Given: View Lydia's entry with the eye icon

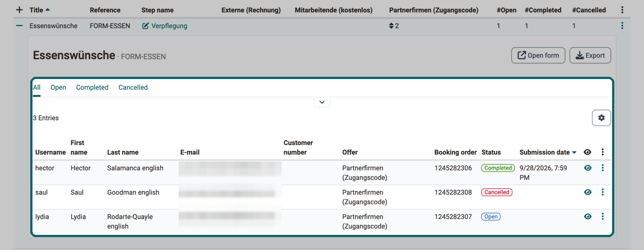Looking at the screenshot, I should [588, 216].
